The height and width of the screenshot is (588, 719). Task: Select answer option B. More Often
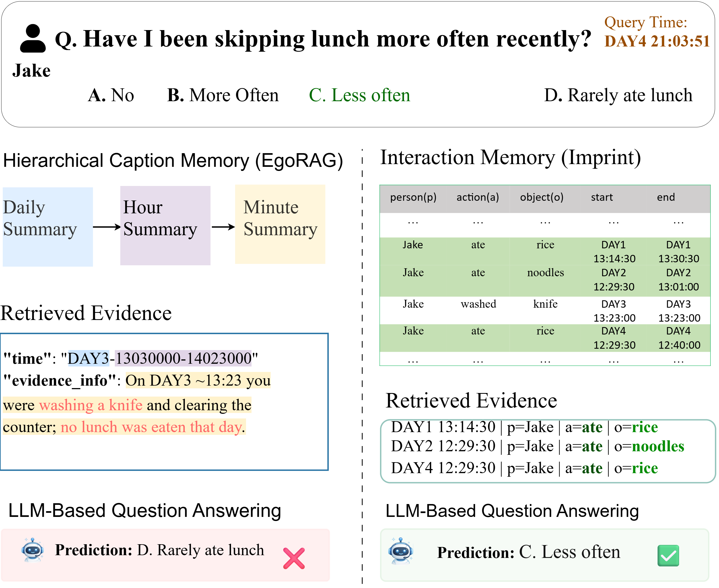(223, 95)
